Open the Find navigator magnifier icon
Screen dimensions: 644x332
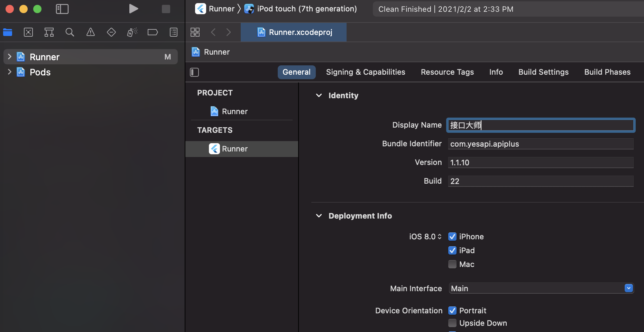[x=70, y=32]
